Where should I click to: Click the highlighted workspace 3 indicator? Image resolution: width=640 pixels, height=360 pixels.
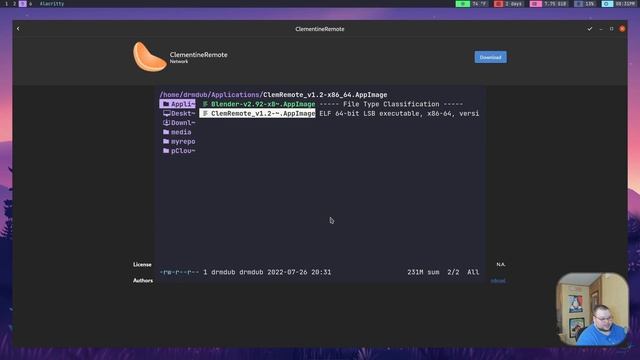[22, 4]
